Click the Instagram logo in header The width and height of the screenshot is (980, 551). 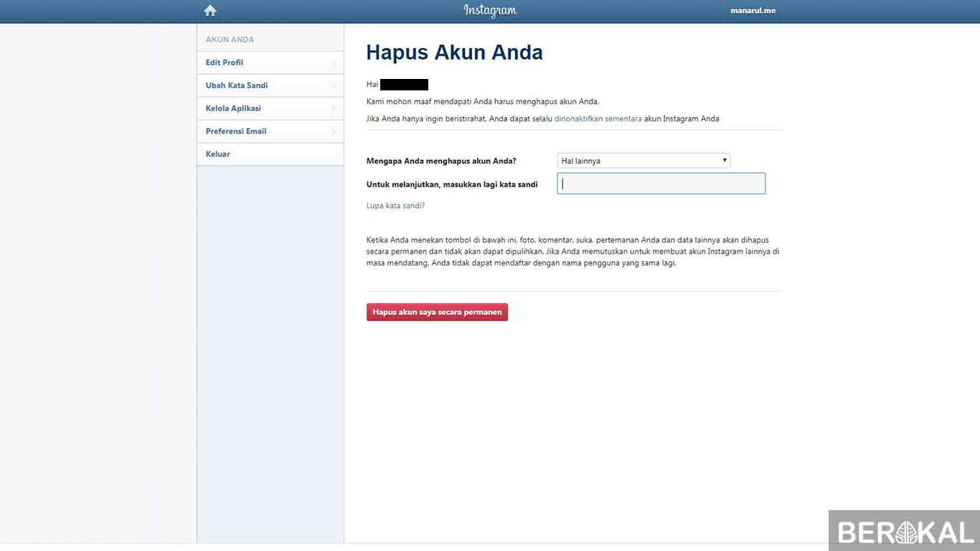tap(490, 11)
